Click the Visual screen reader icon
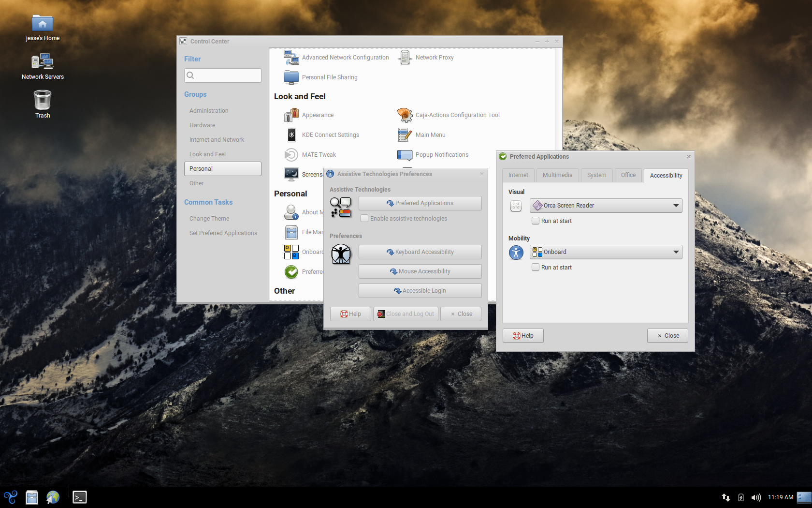Screen dimensions: 812x508 click(516, 206)
